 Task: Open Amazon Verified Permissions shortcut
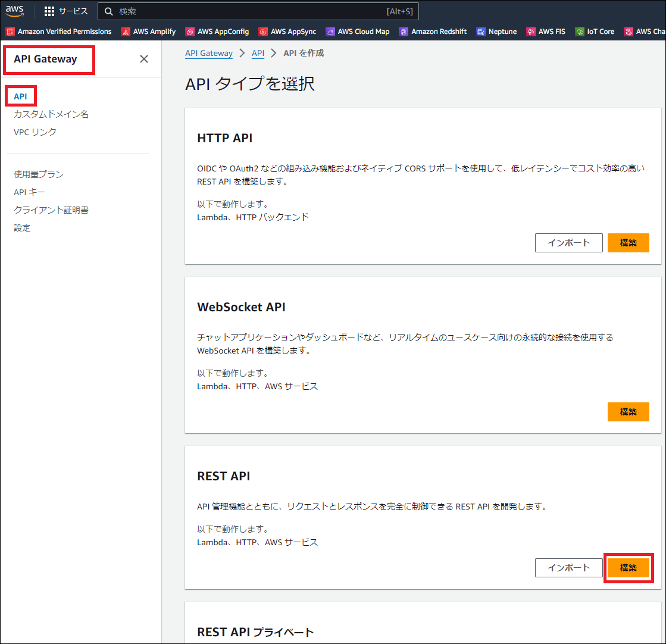(59, 32)
